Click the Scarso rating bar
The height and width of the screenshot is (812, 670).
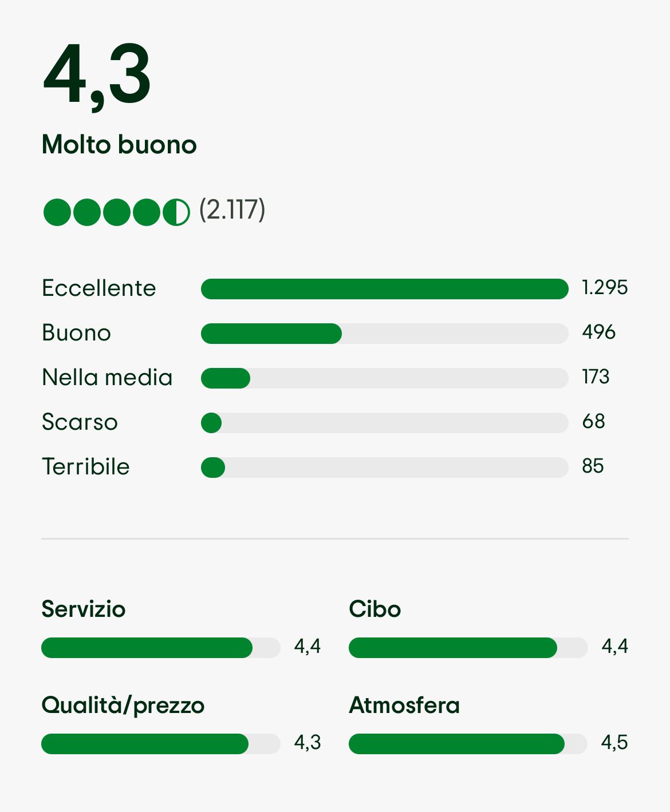click(x=384, y=423)
